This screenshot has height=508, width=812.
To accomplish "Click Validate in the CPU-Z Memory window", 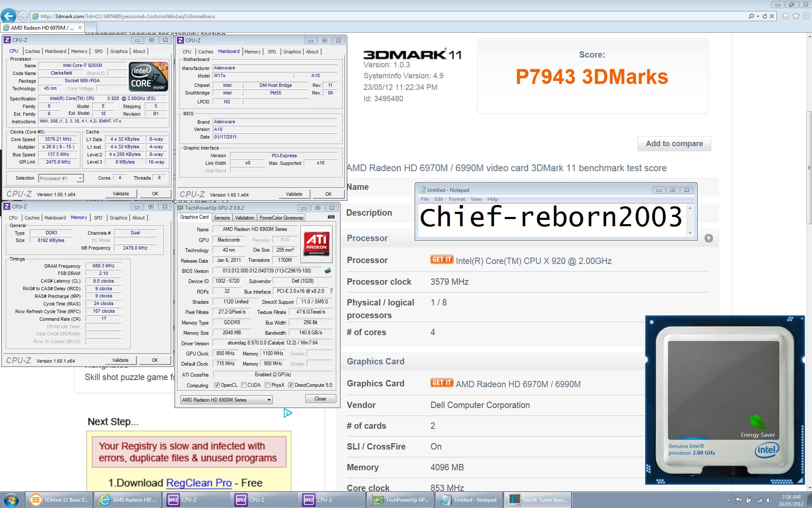I will coord(120,360).
